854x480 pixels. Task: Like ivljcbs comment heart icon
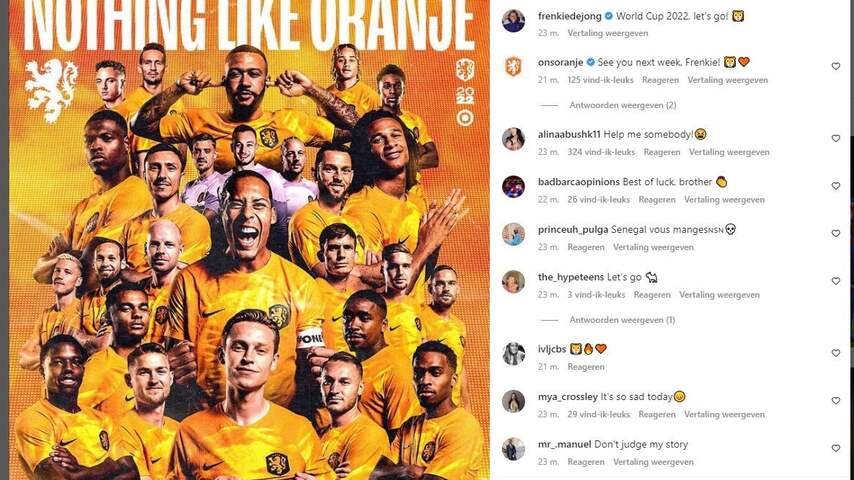coord(835,353)
